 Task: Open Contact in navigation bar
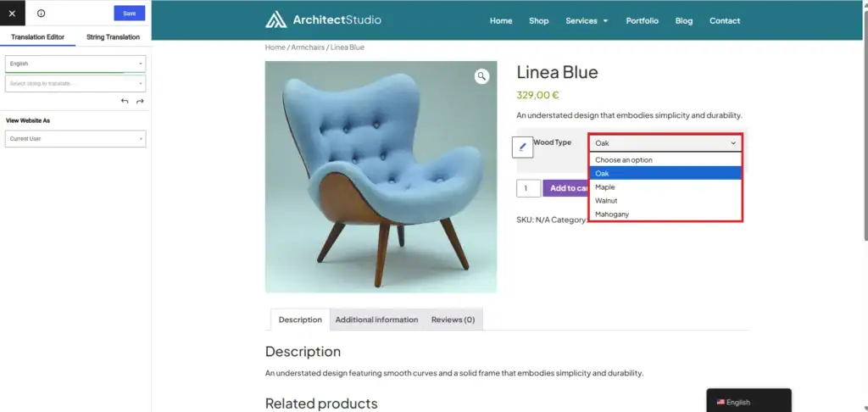tap(725, 20)
